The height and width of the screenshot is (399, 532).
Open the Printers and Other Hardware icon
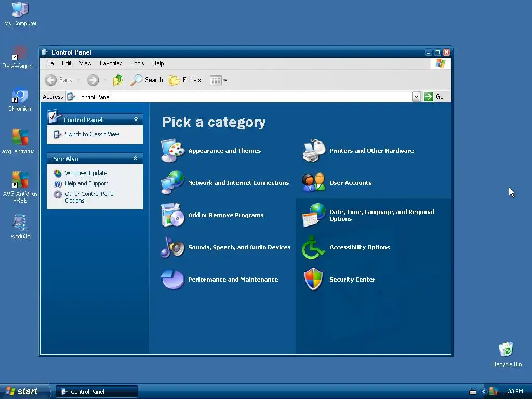(314, 150)
